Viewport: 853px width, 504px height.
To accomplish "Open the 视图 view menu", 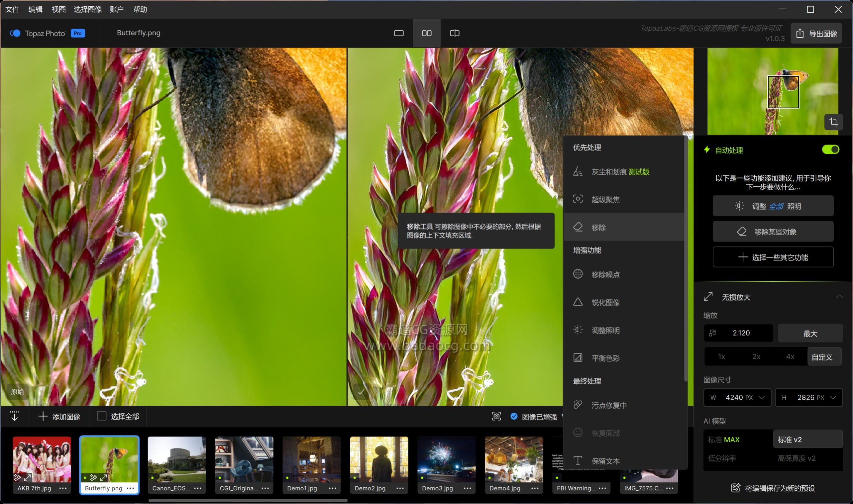I will point(58,10).
